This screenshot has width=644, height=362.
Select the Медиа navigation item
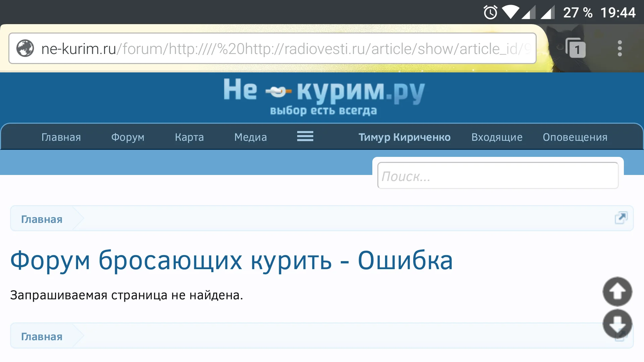click(250, 137)
